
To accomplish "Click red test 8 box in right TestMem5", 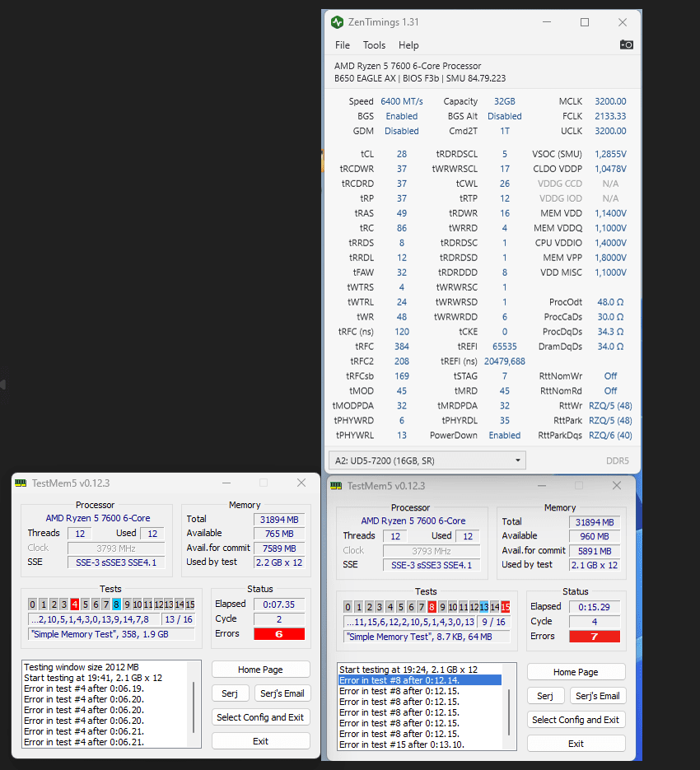I will point(432,607).
